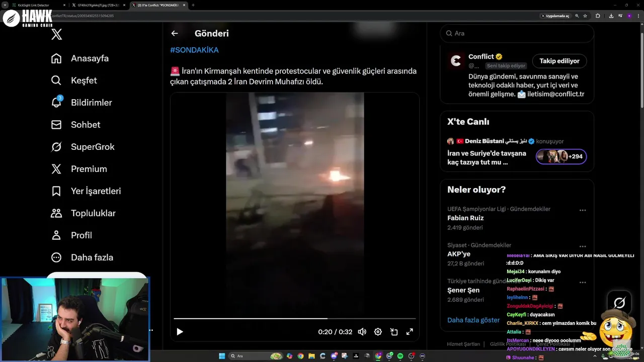Viewport: 644px width, 362px height.
Task: Expand Daha fazla menu
Action: [82, 257]
